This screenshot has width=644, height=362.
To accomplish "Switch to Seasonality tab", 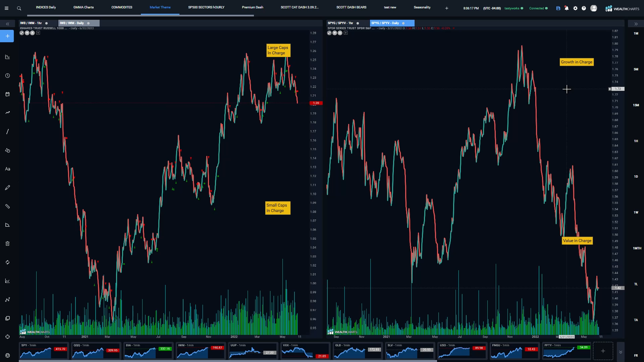I will click(422, 7).
